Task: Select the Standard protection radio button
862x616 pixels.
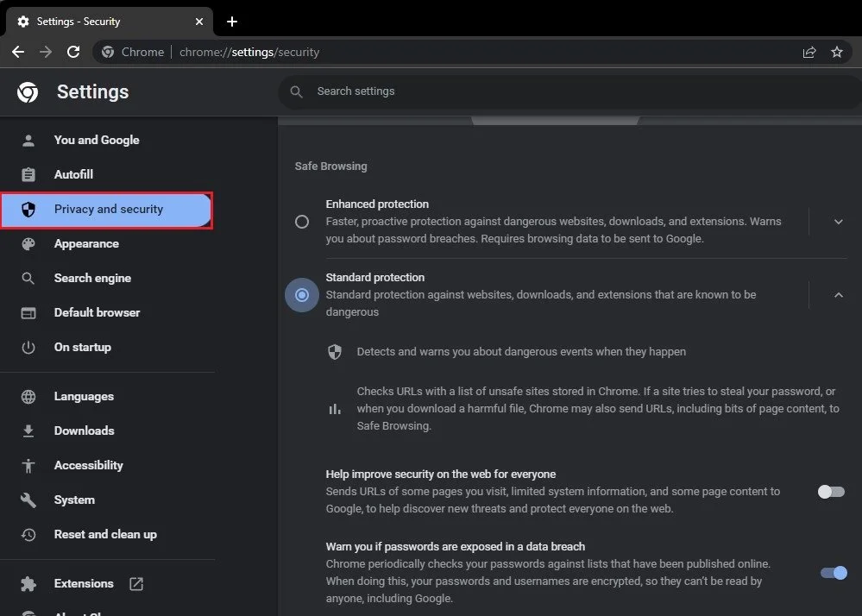Action: [302, 295]
